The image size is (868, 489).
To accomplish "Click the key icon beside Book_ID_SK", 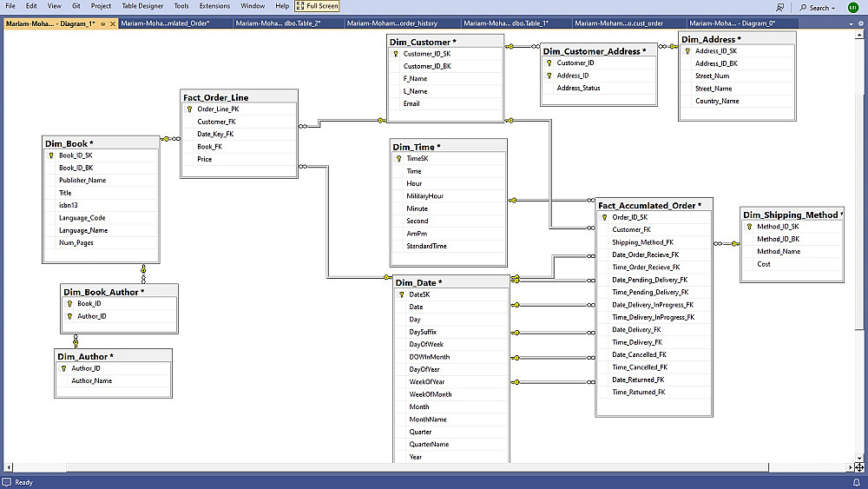I will pyautogui.click(x=51, y=155).
